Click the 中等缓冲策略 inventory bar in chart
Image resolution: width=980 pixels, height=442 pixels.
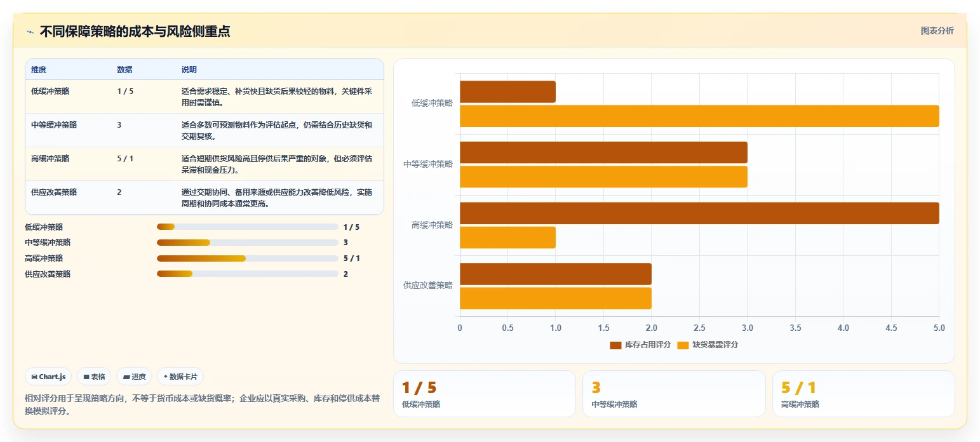pyautogui.click(x=603, y=152)
